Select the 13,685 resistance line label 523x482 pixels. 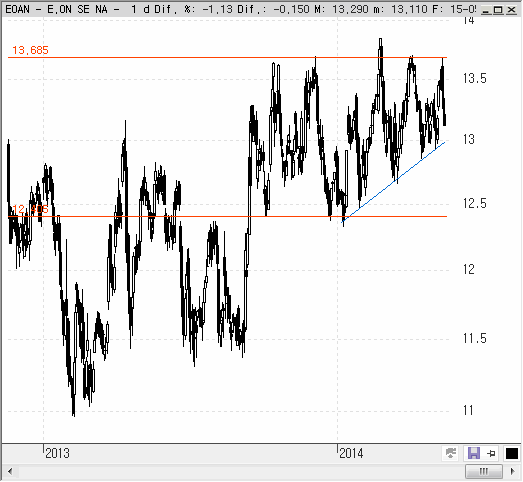click(x=30, y=50)
